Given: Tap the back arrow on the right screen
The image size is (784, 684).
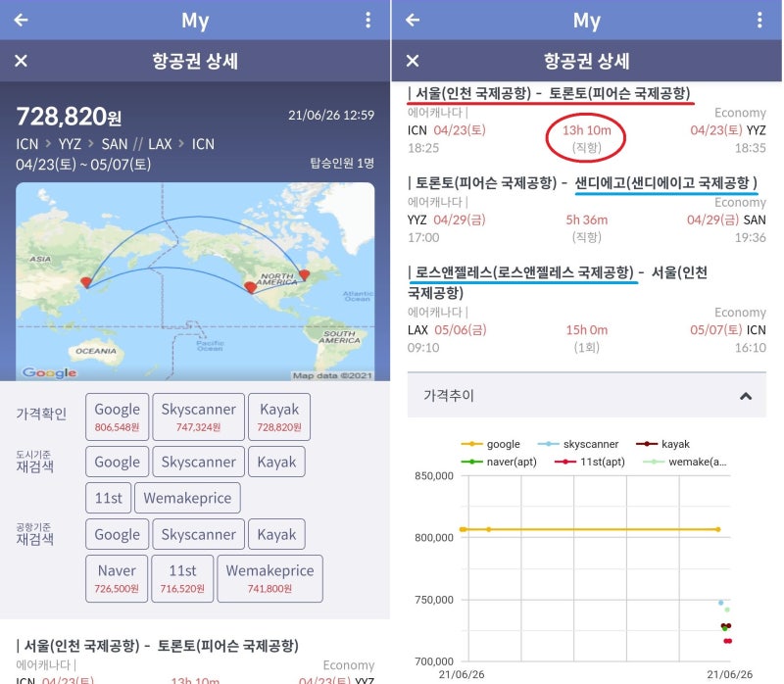Looking at the screenshot, I should 412,20.
